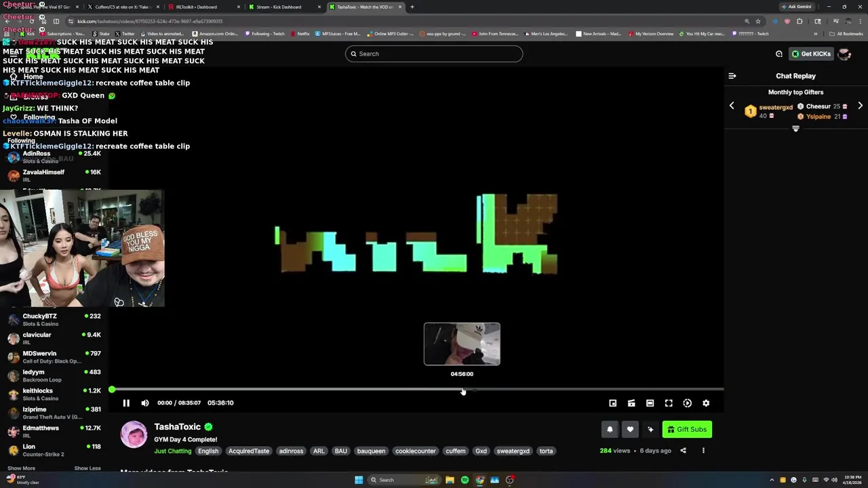This screenshot has height=488, width=868.
Task: Select the adinross tag
Action: coord(291,451)
